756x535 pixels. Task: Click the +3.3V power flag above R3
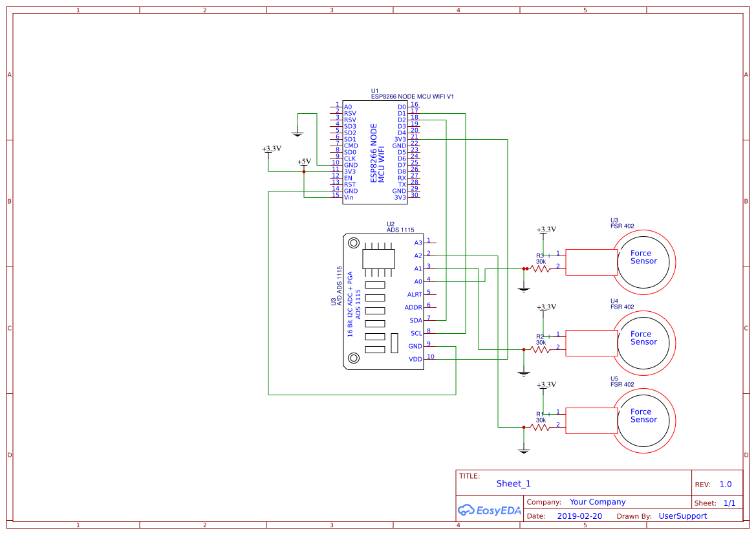[x=545, y=230]
